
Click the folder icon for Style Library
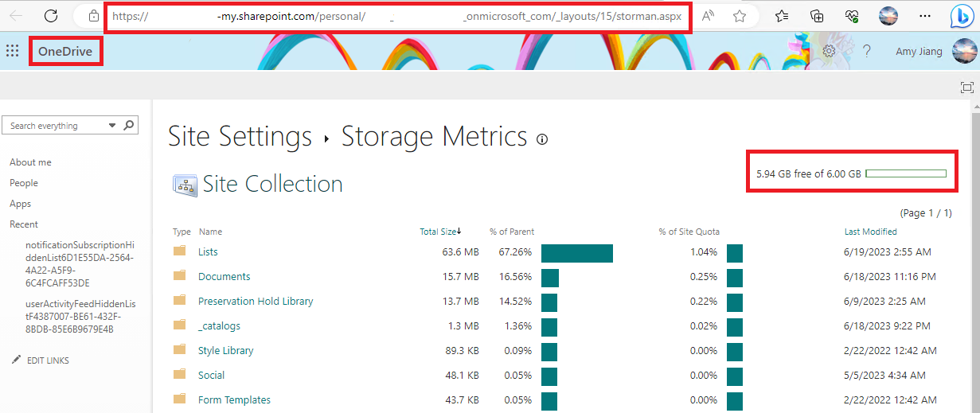pos(179,350)
